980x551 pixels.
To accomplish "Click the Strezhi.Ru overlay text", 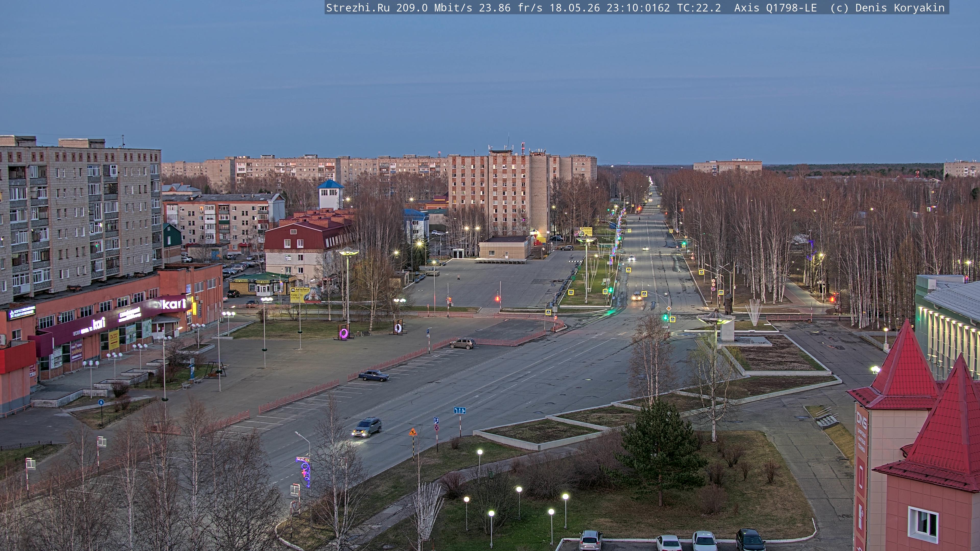I will coord(358,8).
